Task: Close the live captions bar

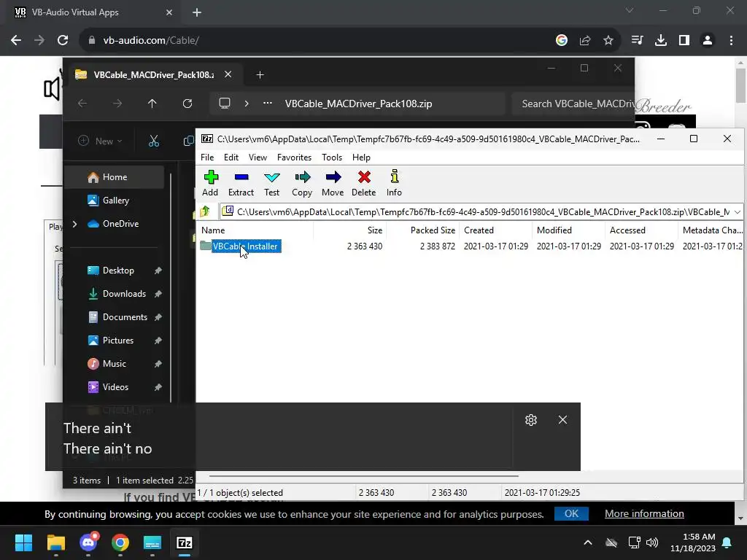Action: [x=562, y=419]
